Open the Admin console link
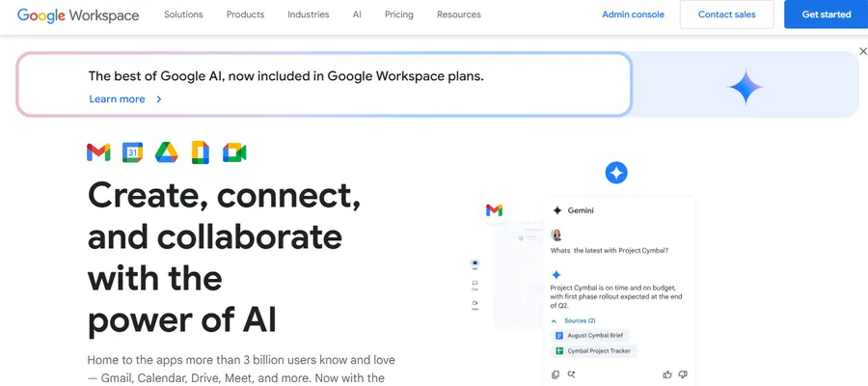This screenshot has width=868, height=386. 634,14
